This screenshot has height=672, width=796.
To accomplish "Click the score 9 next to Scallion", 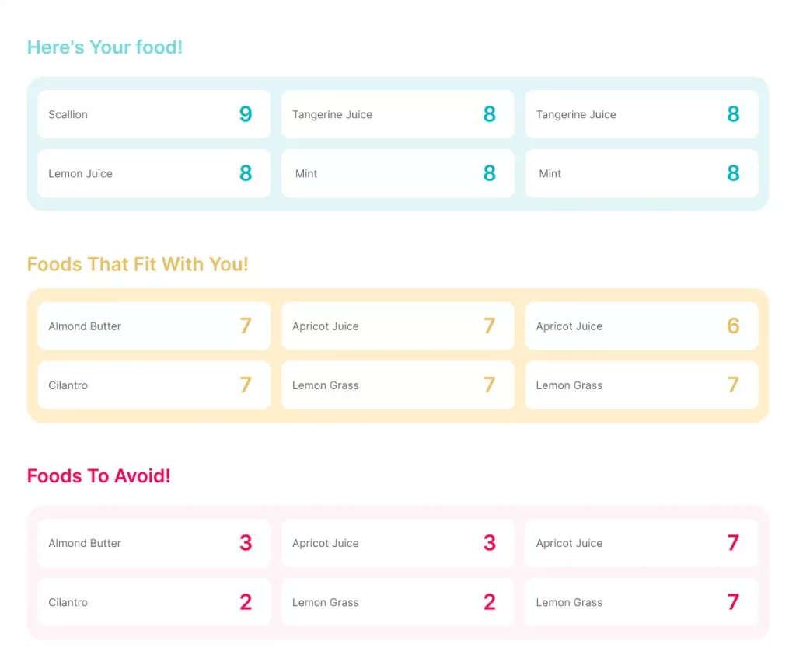I will (246, 114).
